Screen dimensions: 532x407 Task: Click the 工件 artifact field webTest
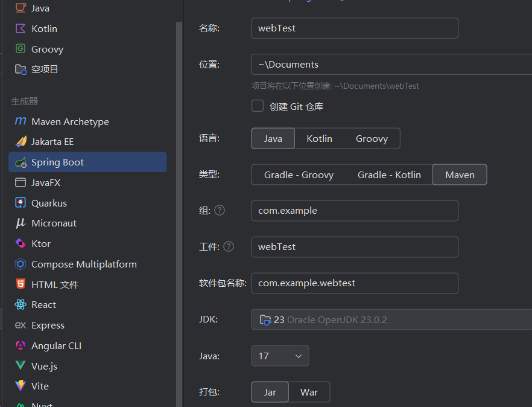tap(355, 246)
